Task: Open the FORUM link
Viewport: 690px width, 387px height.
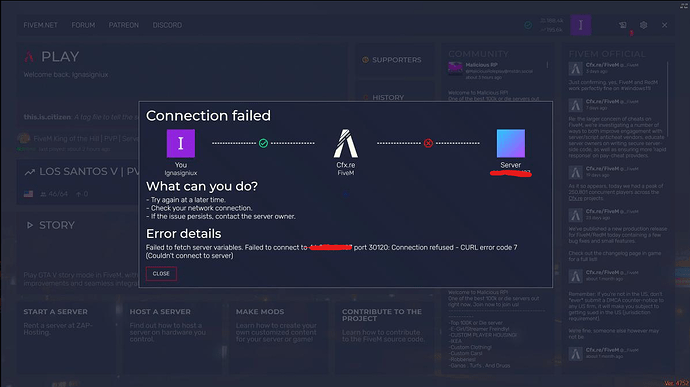Action: tap(83, 25)
